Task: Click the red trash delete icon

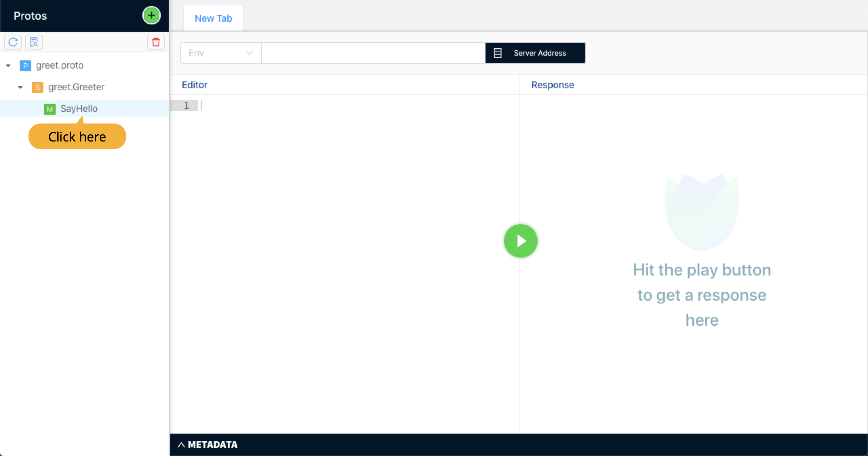Action: click(x=156, y=42)
